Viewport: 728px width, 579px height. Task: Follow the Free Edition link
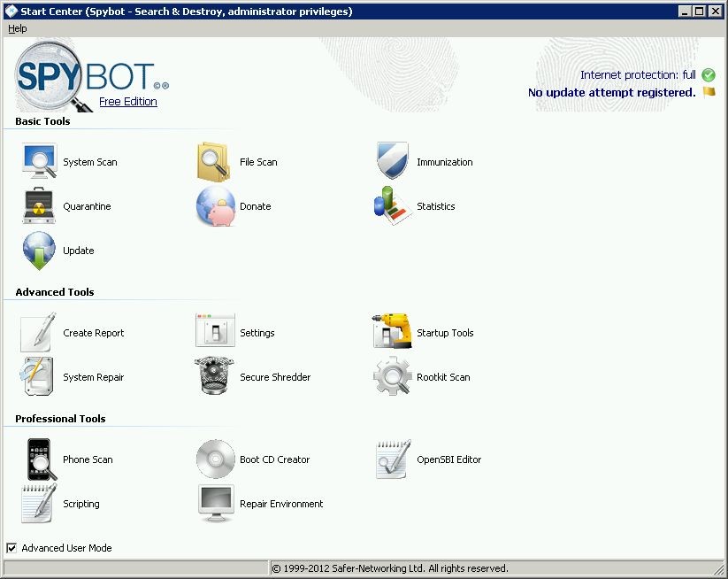[128, 101]
